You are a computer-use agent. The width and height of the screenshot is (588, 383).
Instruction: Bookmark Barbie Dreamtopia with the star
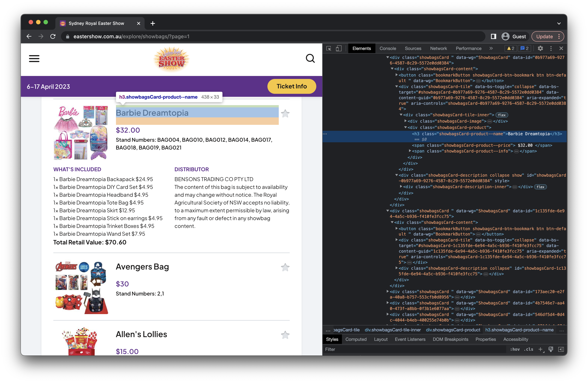coord(285,114)
